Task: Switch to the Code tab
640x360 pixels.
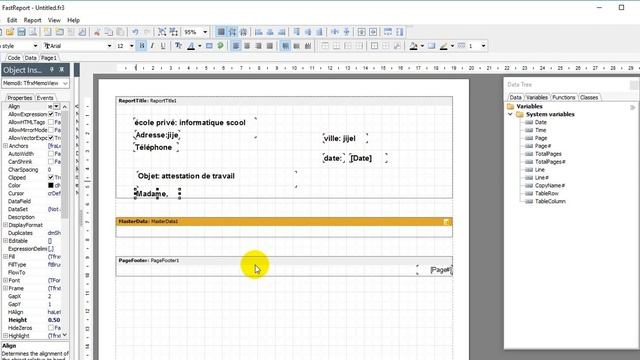Action: click(13, 58)
